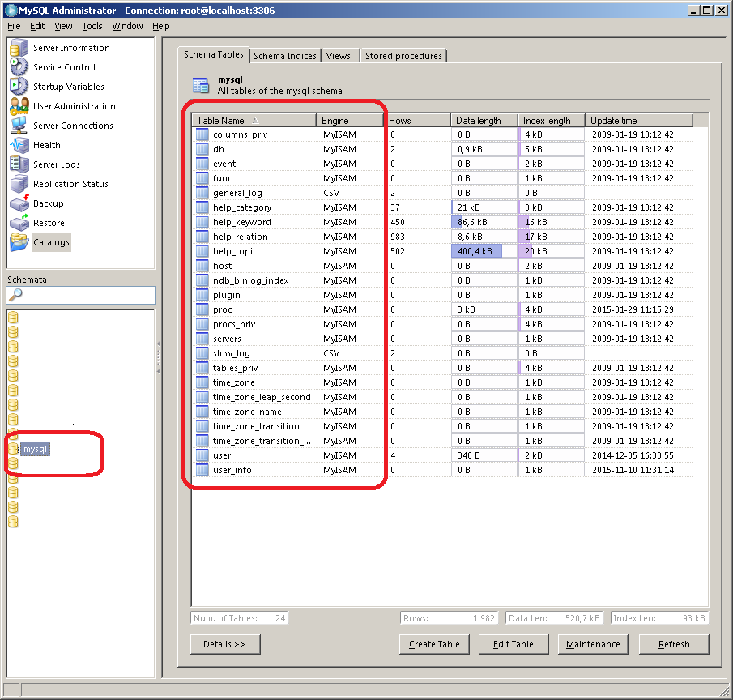733x700 pixels.
Task: Click the mysql schema header table icon
Action: coord(201,85)
